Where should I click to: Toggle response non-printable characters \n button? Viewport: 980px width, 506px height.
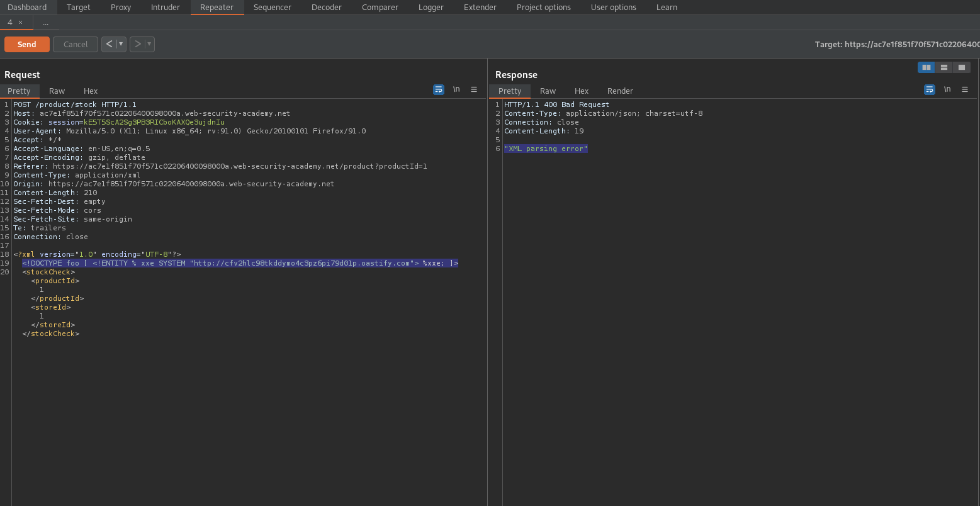click(x=947, y=90)
